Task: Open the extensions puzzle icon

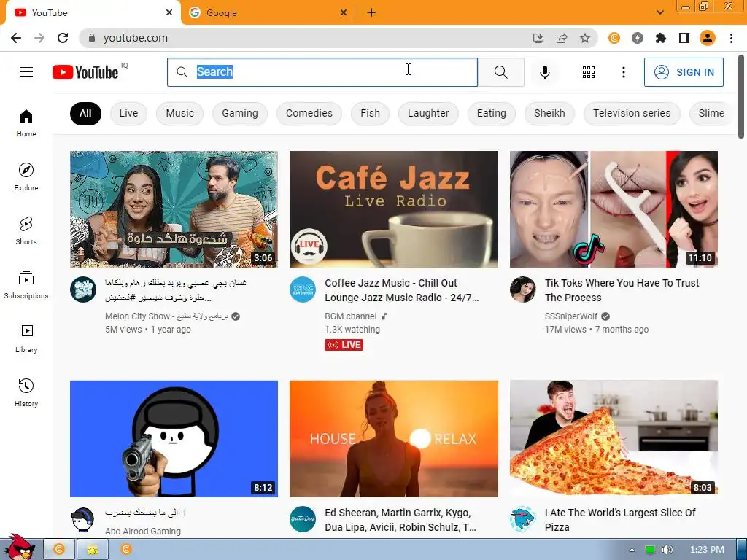Action: 661,38
